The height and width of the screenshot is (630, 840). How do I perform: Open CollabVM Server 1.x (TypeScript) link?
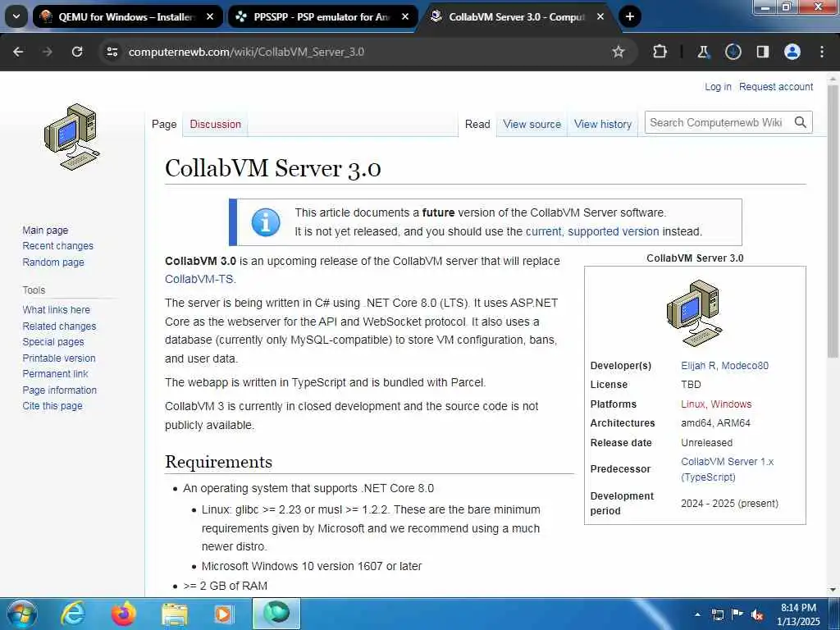[x=727, y=469]
